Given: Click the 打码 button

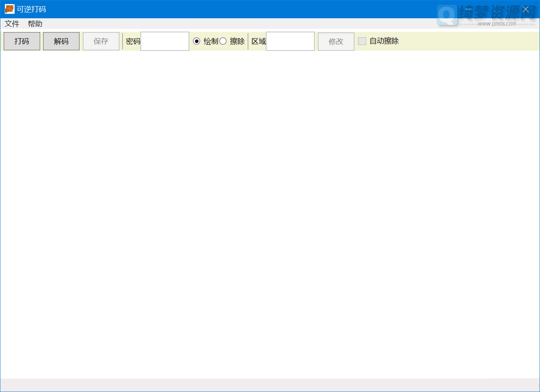Looking at the screenshot, I should 22,41.
